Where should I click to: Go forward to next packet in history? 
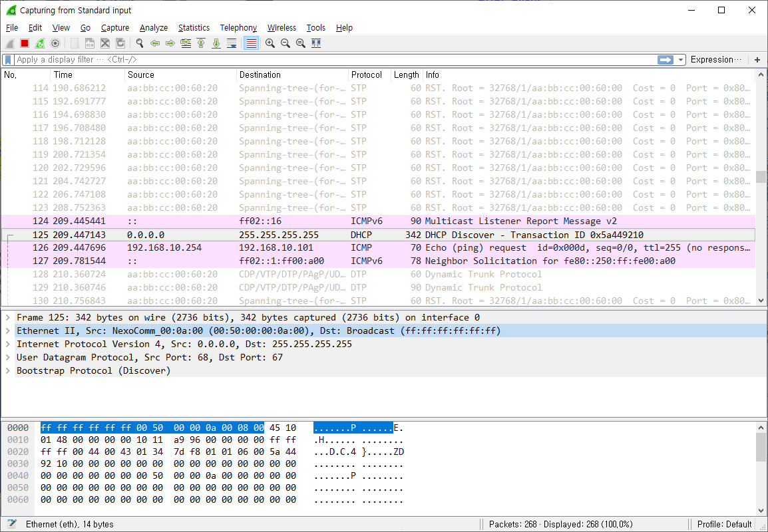[x=170, y=44]
